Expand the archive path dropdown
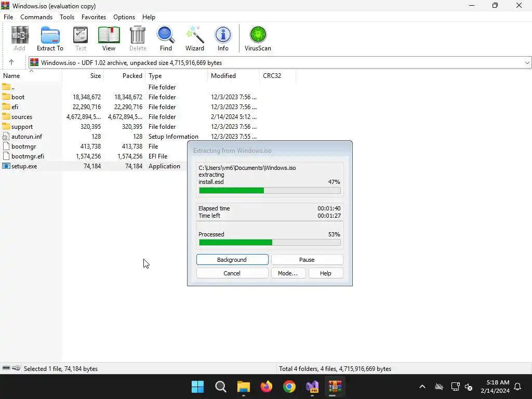This screenshot has width=532, height=399. [x=527, y=62]
